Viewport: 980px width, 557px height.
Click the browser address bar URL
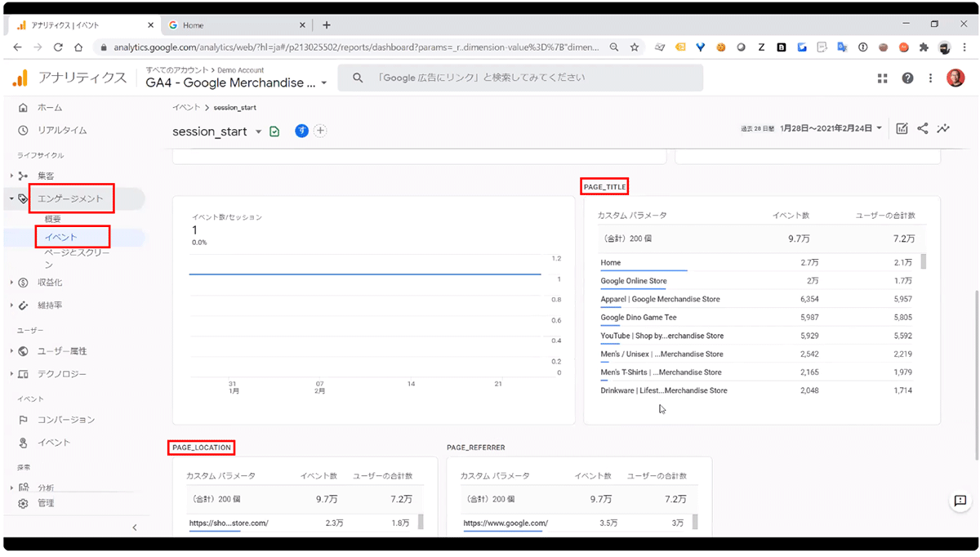click(x=357, y=47)
